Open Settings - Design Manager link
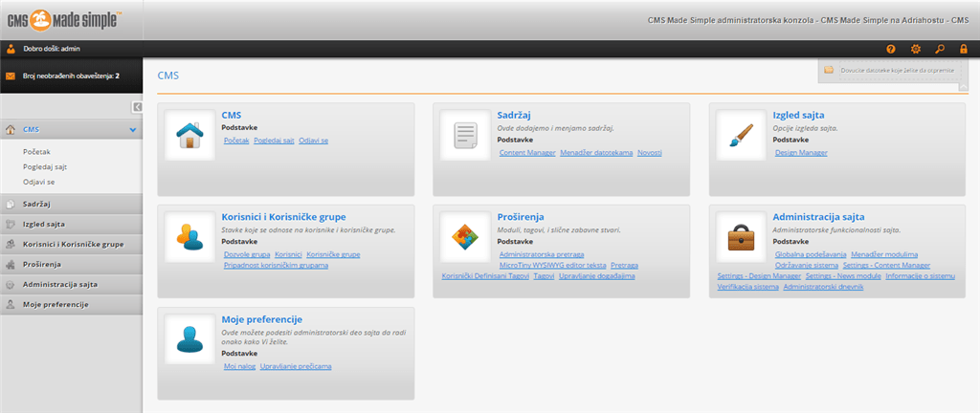Image resolution: width=980 pixels, height=413 pixels. pyautogui.click(x=759, y=275)
